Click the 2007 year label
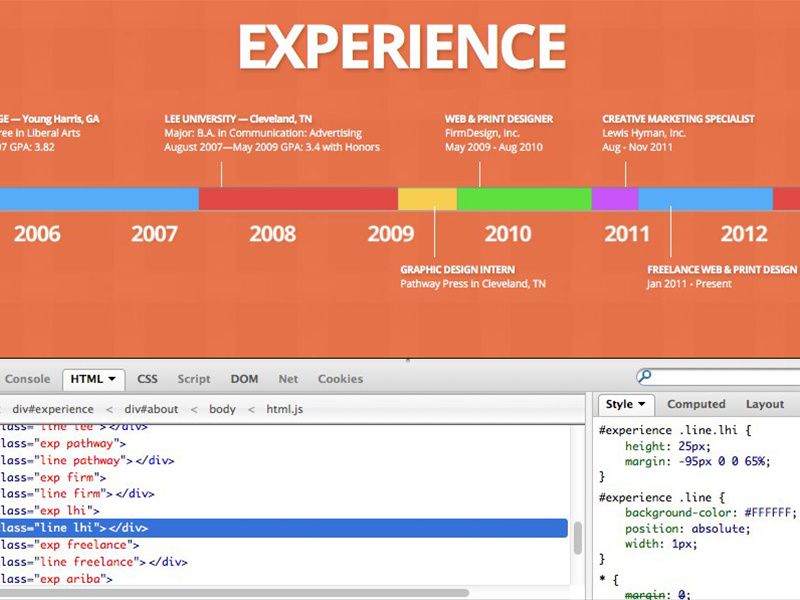800x600 pixels. pyautogui.click(x=155, y=234)
